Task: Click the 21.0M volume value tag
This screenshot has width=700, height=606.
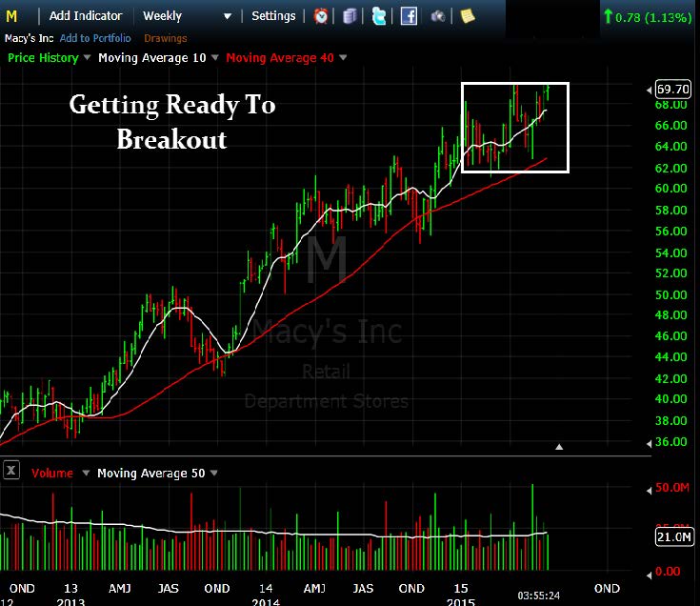Action: (673, 536)
